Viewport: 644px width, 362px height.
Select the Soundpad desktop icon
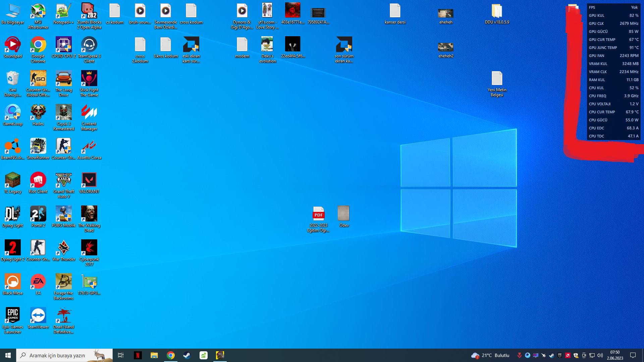[x=13, y=47]
